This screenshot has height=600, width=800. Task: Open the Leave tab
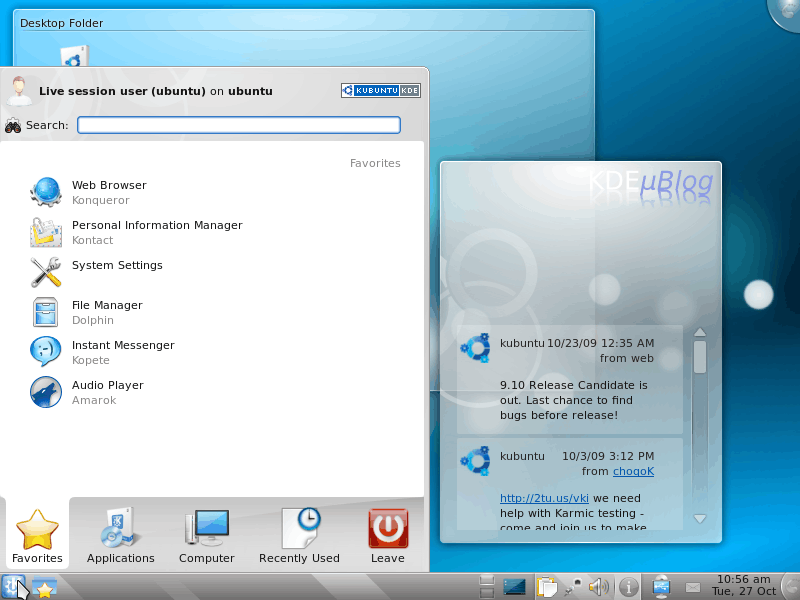388,536
